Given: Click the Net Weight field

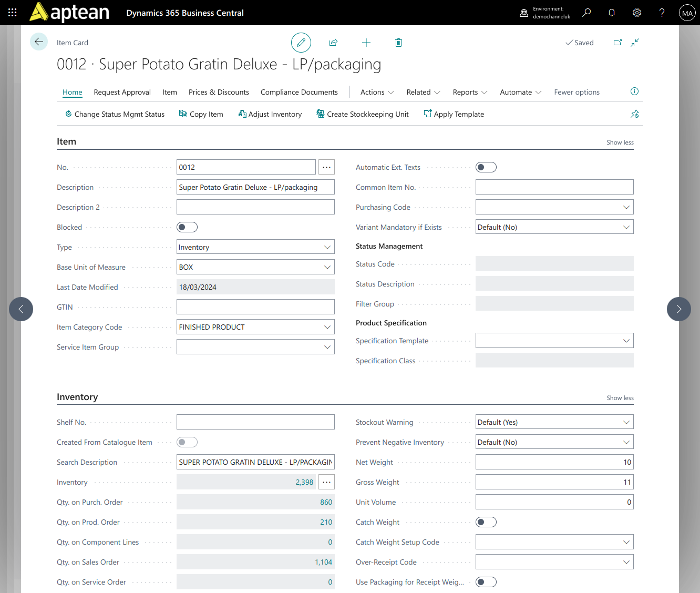Looking at the screenshot, I should [554, 462].
